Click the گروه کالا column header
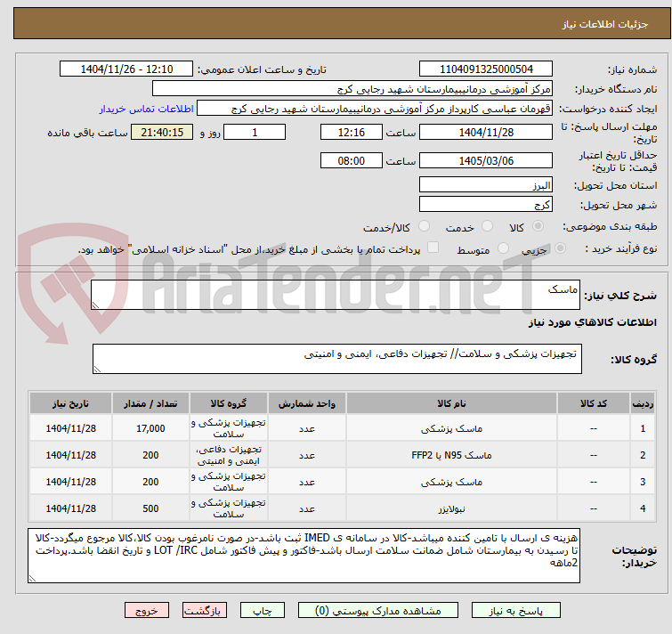This screenshot has height=634, width=672. point(229,403)
